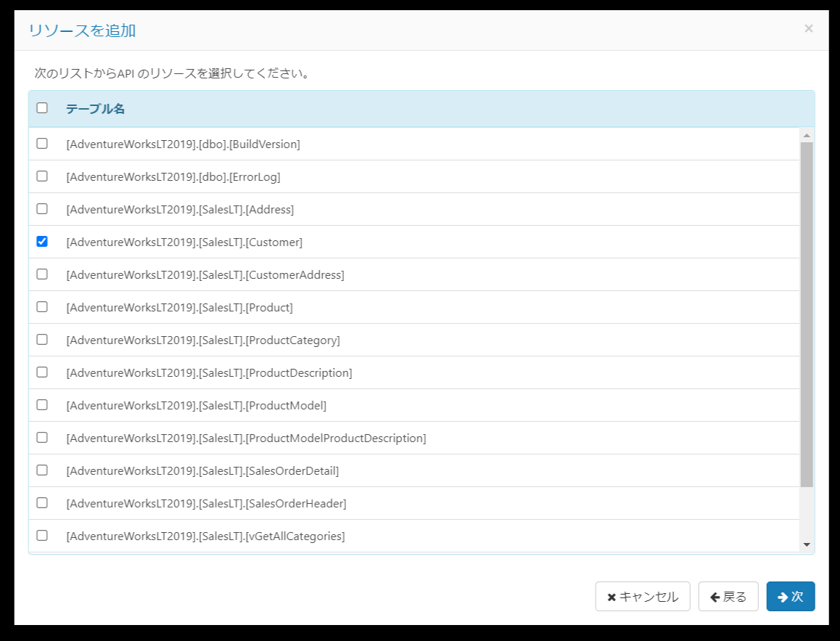Check the [SalesLT].[ProductDescription] table checkbox
Screen dimensions: 840x641
pos(42,372)
